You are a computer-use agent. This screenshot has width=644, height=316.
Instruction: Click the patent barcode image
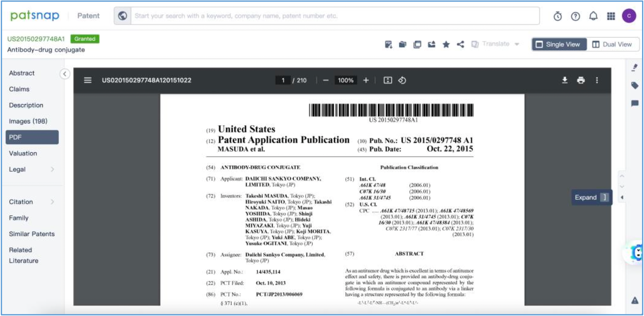391,110
